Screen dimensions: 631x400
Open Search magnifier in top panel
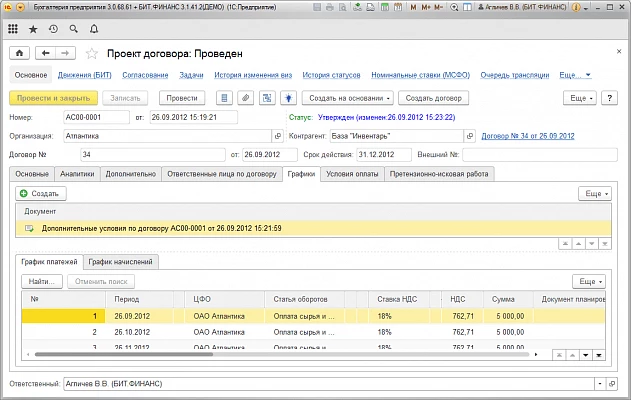[73, 29]
